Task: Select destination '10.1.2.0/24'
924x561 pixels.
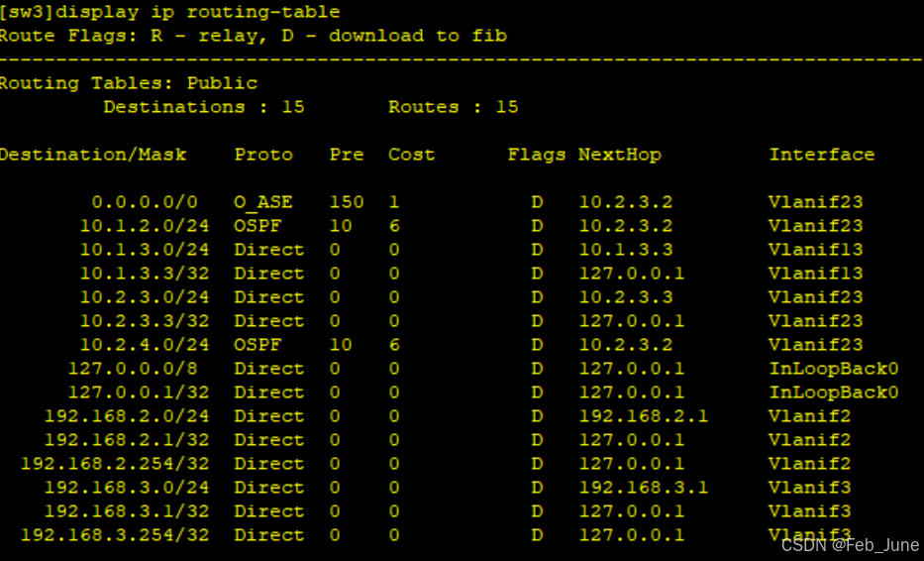Action: 145,226
